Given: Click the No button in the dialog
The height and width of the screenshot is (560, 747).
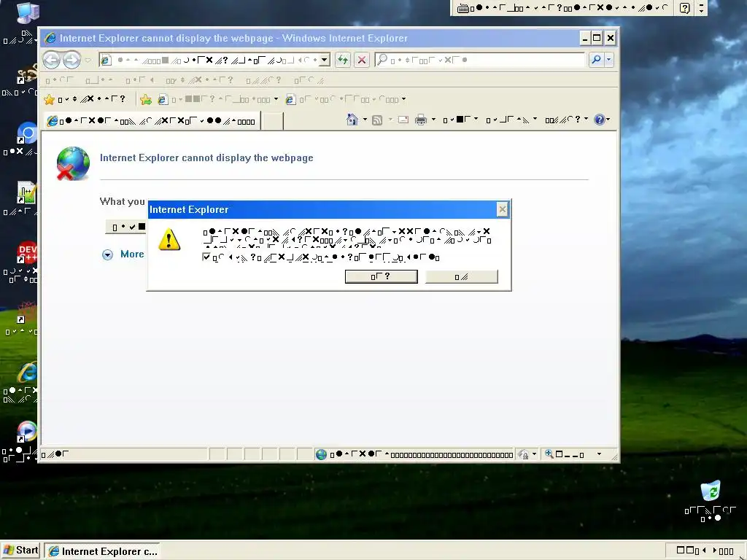Looking at the screenshot, I should tap(461, 276).
